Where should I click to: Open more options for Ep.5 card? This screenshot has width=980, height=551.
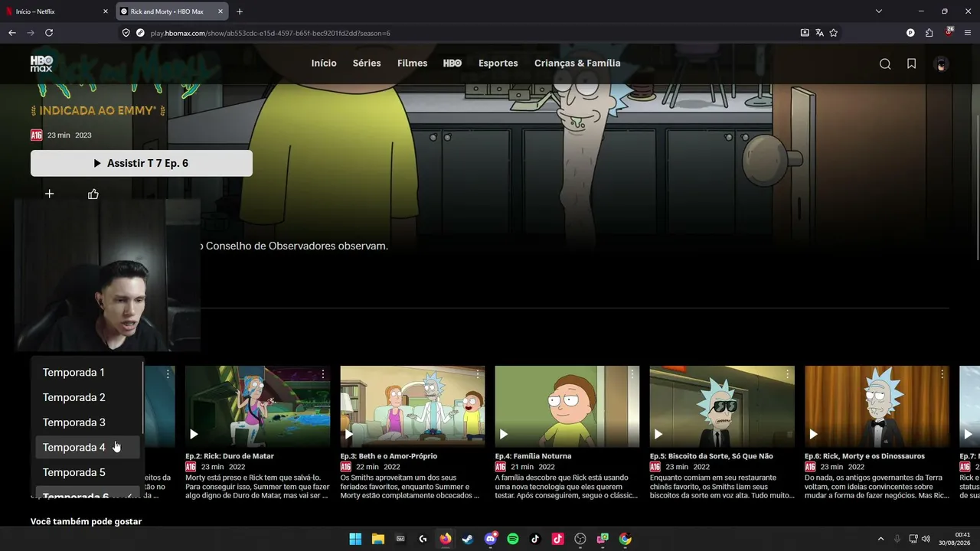coord(787,374)
